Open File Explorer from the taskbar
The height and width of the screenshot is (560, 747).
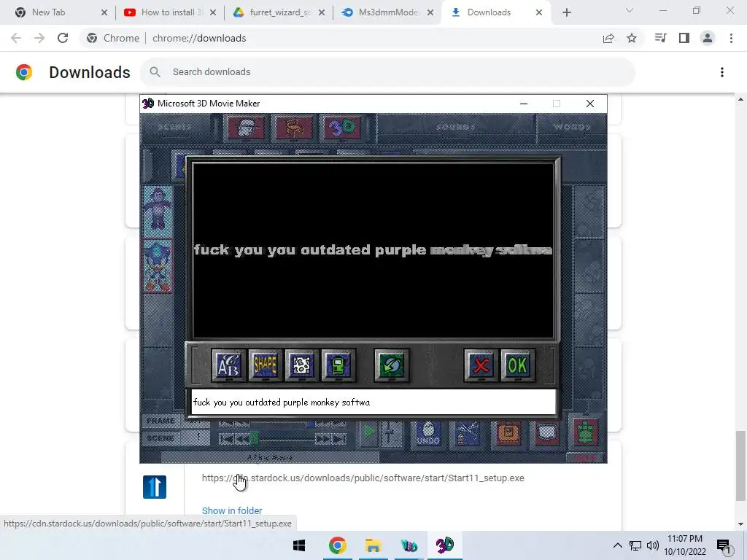(373, 545)
